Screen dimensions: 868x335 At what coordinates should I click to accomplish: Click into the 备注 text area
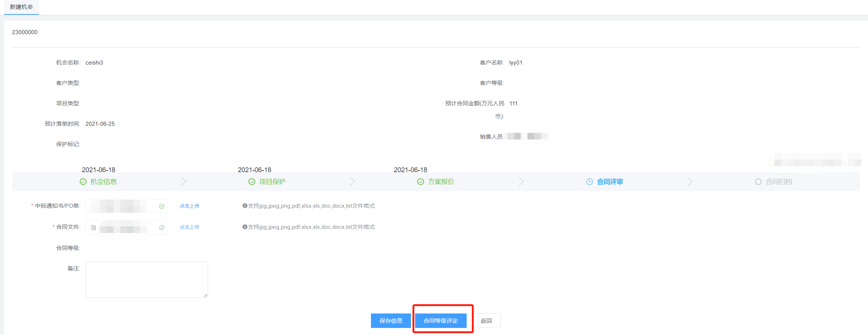click(147, 280)
